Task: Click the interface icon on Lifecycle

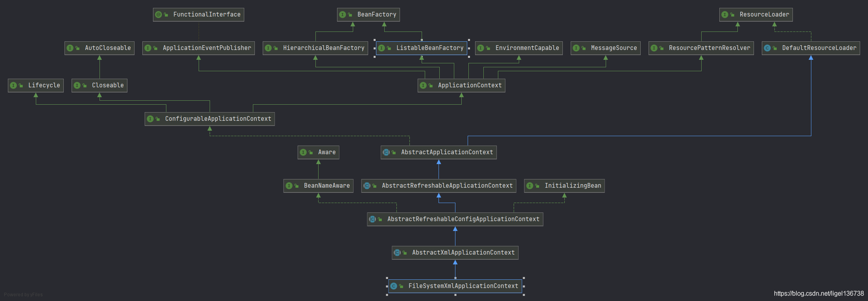Action: 13,85
